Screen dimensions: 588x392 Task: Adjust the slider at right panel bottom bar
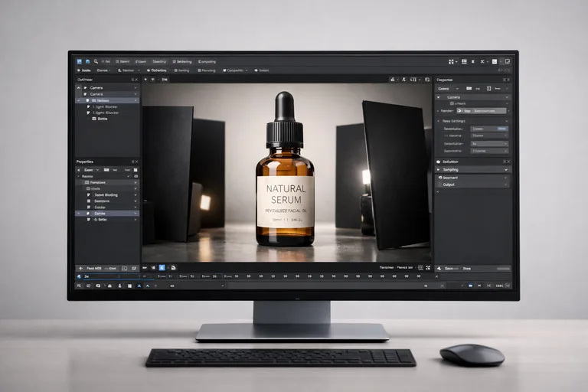(503, 269)
